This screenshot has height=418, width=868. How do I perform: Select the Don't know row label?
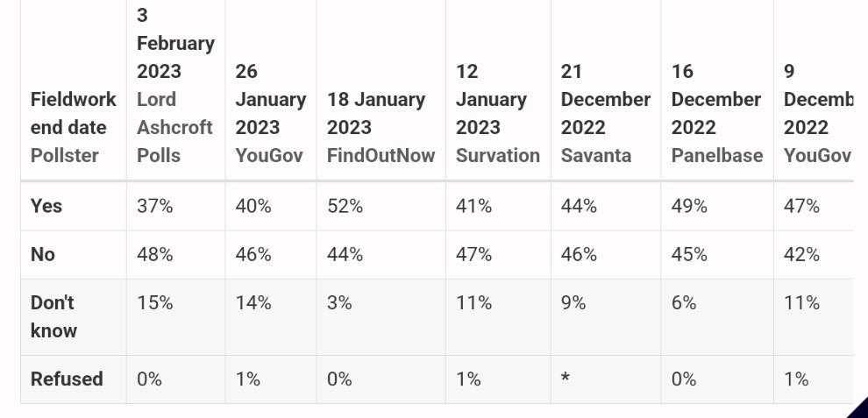[53, 316]
